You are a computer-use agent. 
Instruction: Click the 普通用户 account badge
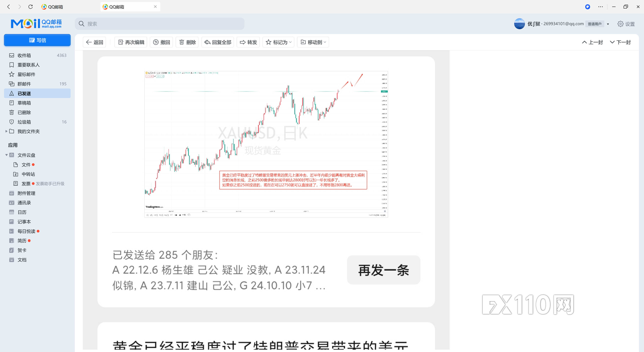point(595,24)
